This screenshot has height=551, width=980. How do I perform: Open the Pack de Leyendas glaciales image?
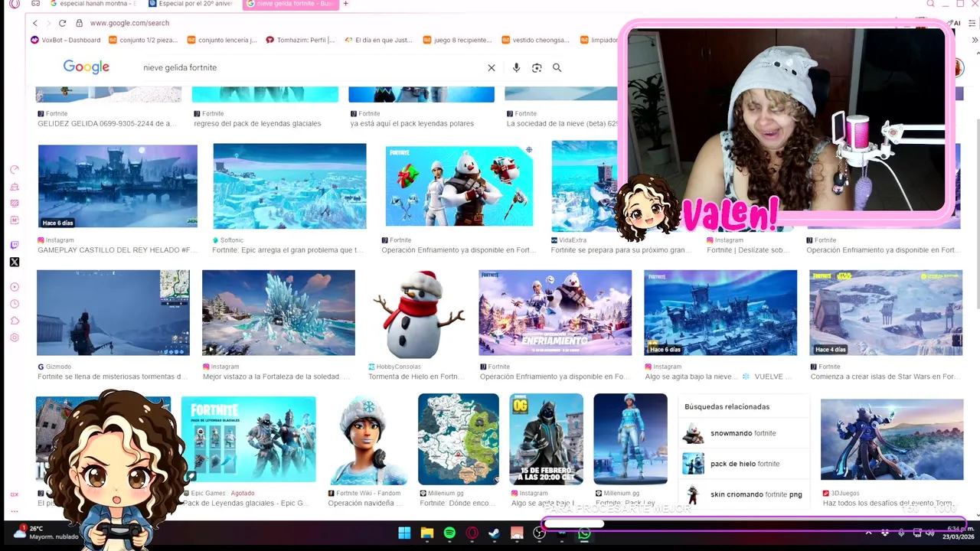pyautogui.click(x=248, y=439)
